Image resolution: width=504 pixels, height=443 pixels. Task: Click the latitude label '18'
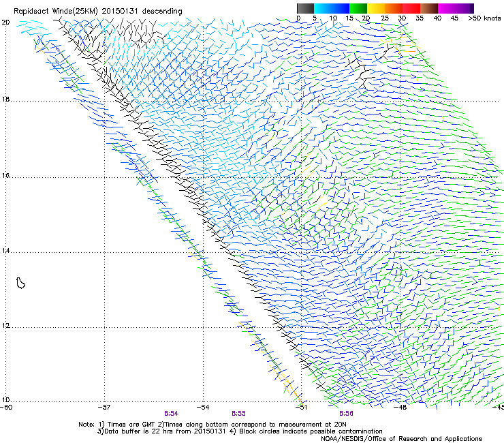coord(5,99)
